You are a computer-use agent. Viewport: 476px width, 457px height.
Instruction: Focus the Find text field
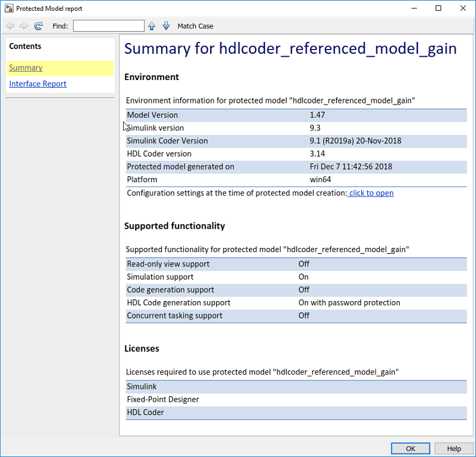(x=109, y=26)
